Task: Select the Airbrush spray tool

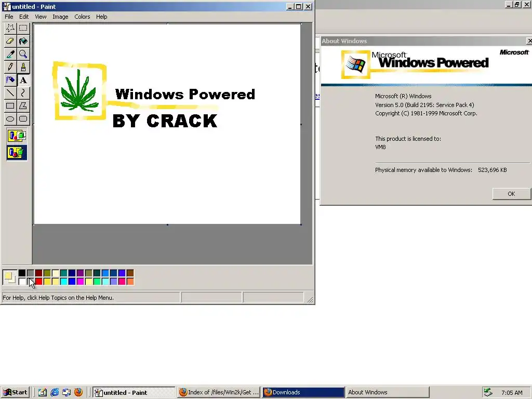Action: point(10,79)
